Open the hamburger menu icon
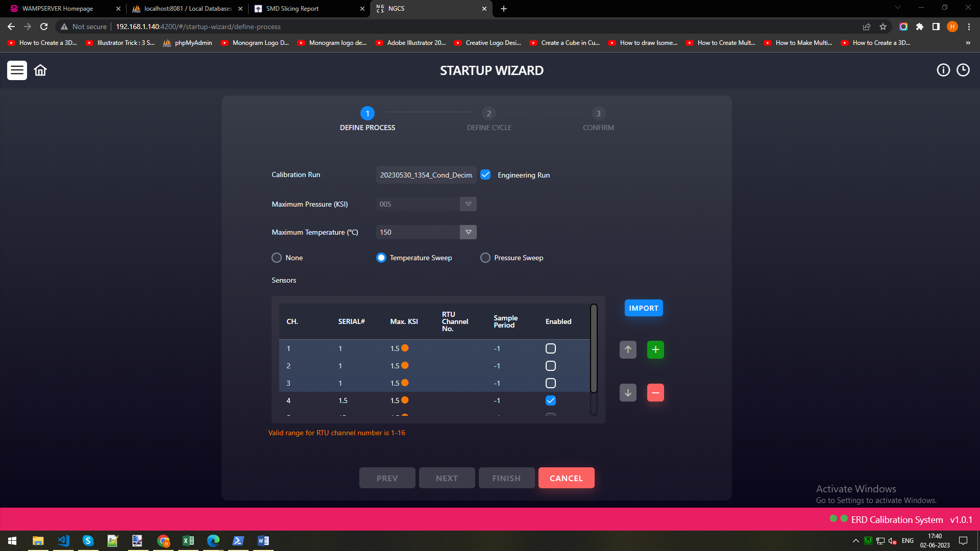Image resolution: width=980 pixels, height=551 pixels. (x=17, y=70)
